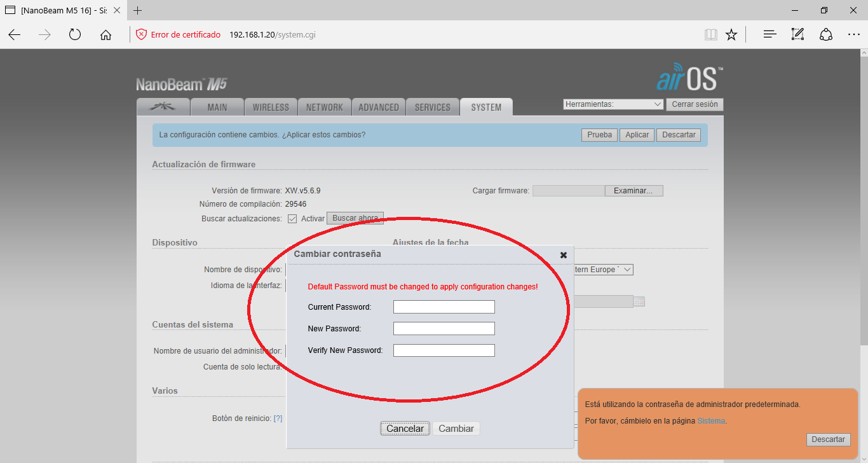
Task: Toggle the Activar updates checkbox
Action: (292, 219)
